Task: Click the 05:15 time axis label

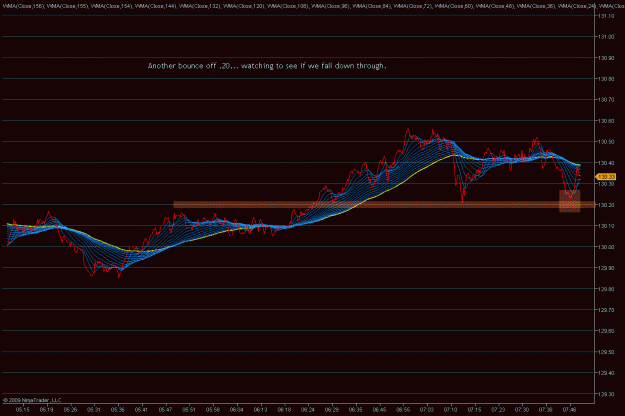Action: (23, 410)
